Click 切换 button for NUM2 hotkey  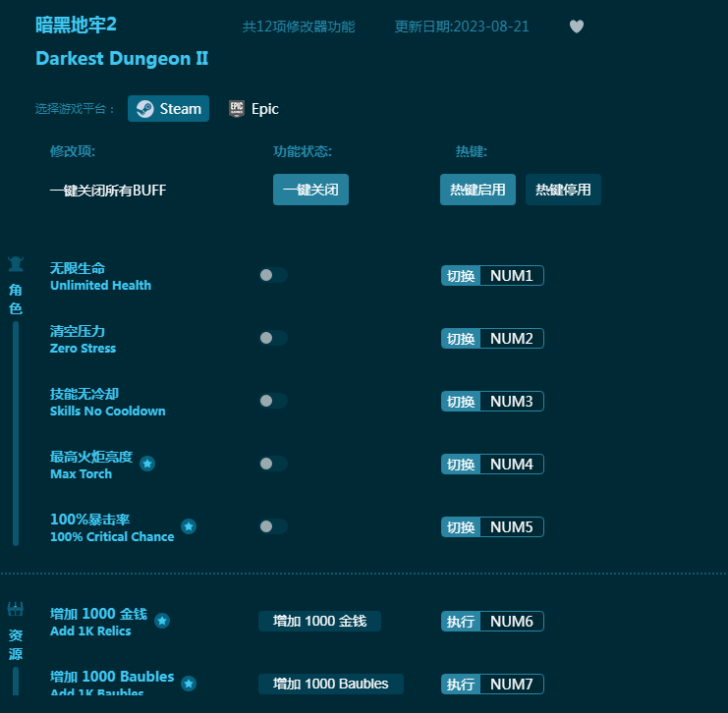(x=461, y=339)
